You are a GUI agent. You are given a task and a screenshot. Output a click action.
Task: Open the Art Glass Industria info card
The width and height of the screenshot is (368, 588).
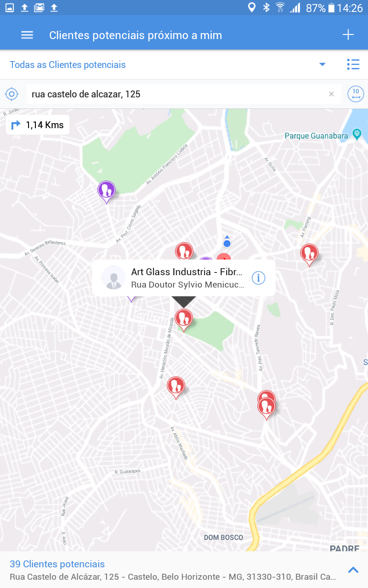pyautogui.click(x=184, y=277)
